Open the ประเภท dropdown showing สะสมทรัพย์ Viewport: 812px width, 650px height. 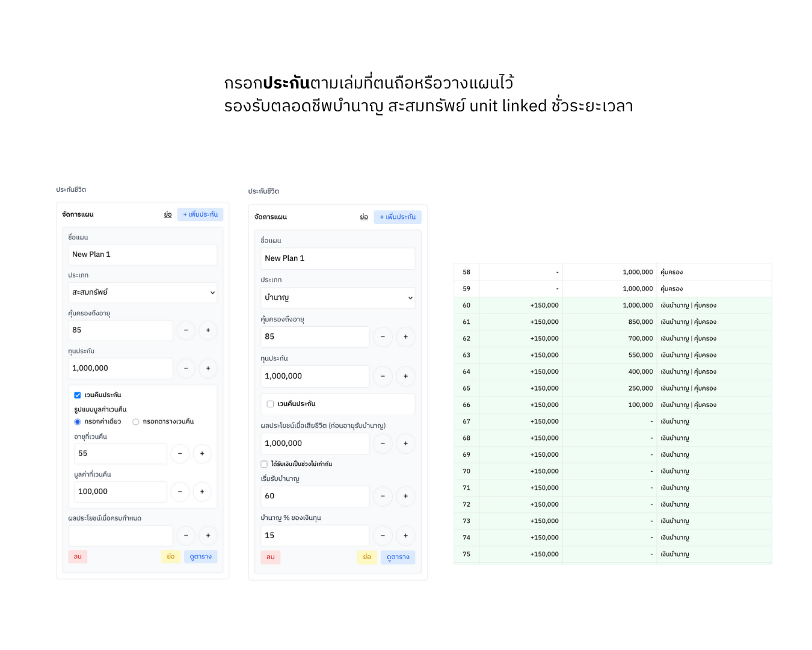coord(143,292)
